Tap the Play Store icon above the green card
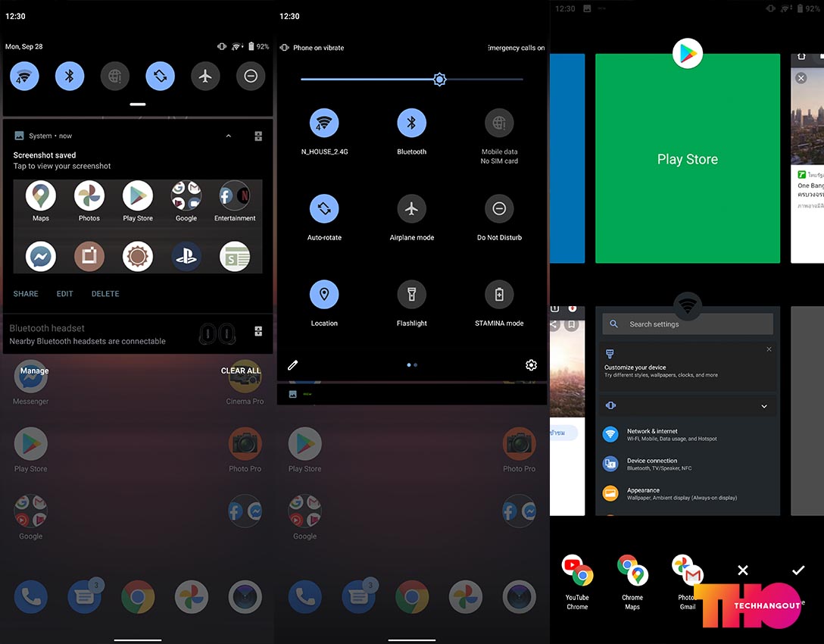 click(688, 54)
